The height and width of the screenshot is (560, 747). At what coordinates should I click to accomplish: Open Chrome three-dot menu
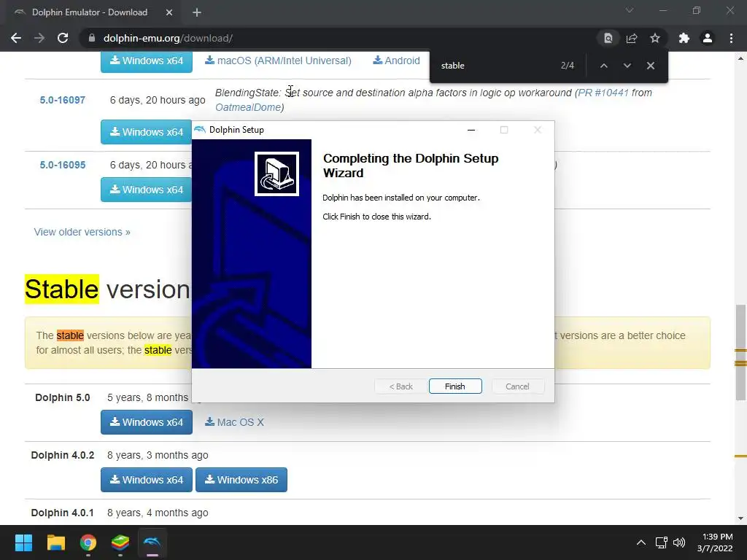(x=731, y=38)
